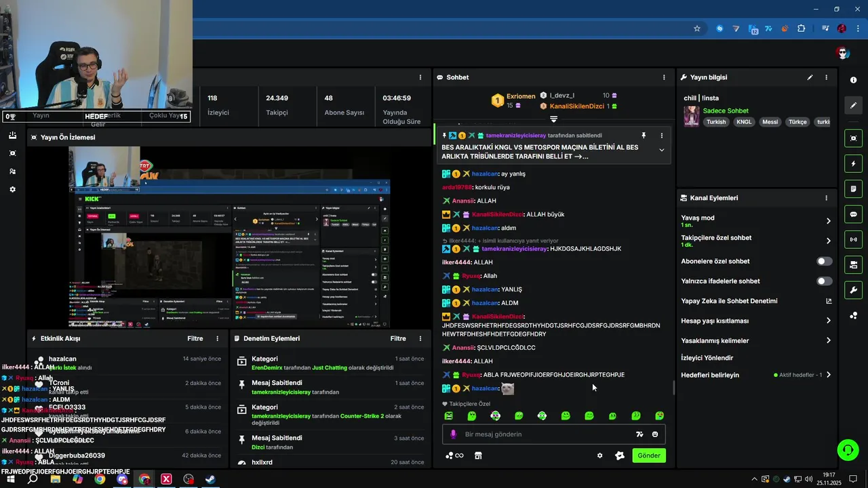This screenshot has width=868, height=488.
Task: Open the 7TV browser extension
Action: (769, 28)
